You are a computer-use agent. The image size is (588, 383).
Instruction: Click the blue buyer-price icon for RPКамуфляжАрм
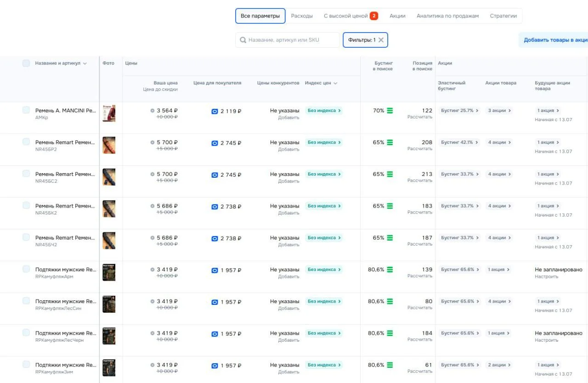(x=215, y=270)
